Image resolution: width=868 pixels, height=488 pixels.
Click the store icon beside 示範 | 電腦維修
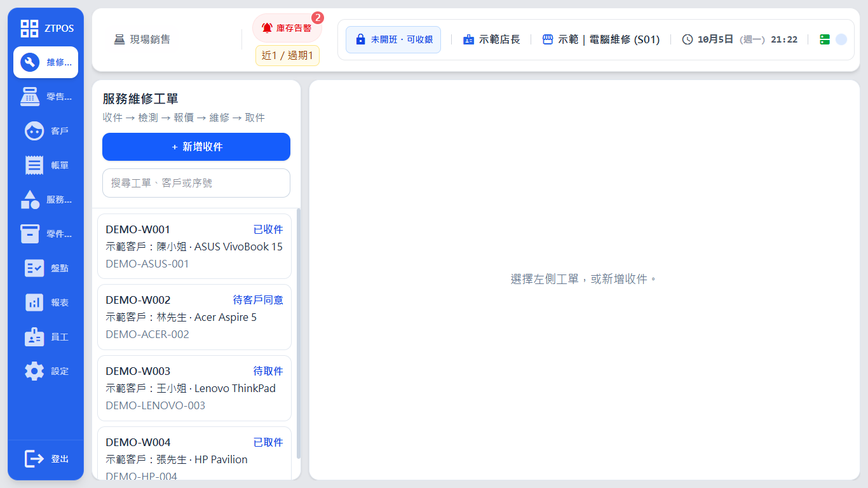(548, 39)
